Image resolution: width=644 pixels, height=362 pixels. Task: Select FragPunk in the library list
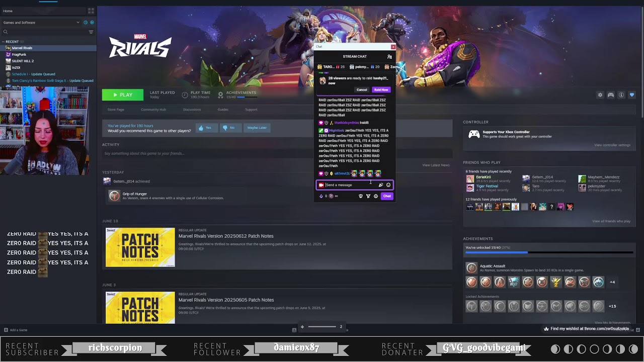(48, 54)
